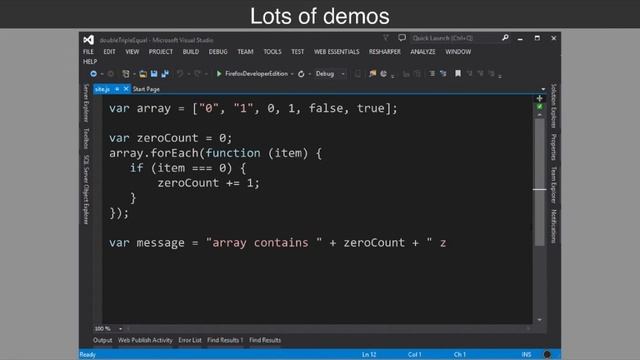640x360 pixels.
Task: Open the FILE menu
Action: pyautogui.click(x=88, y=52)
